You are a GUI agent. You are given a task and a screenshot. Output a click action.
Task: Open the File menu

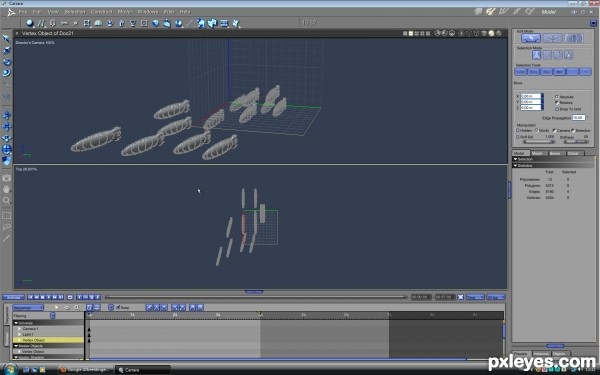pyautogui.click(x=23, y=12)
